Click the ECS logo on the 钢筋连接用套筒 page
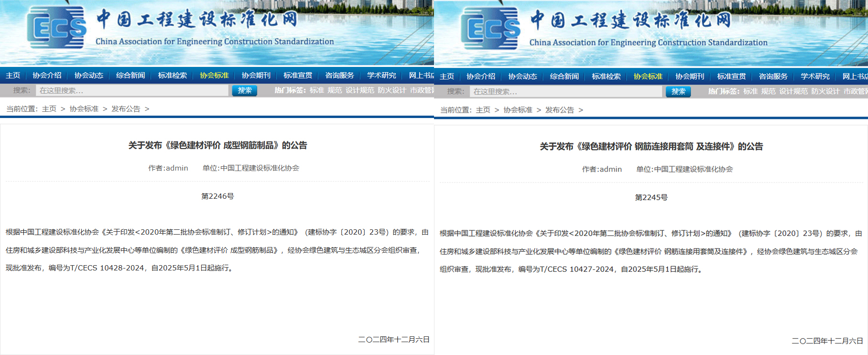Screen dimensions: 868x355 490,30
